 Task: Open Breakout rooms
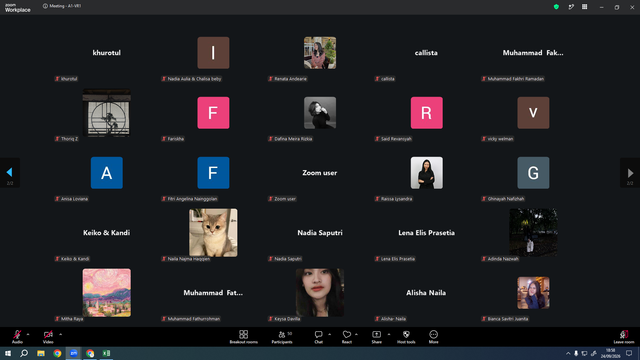point(244,337)
